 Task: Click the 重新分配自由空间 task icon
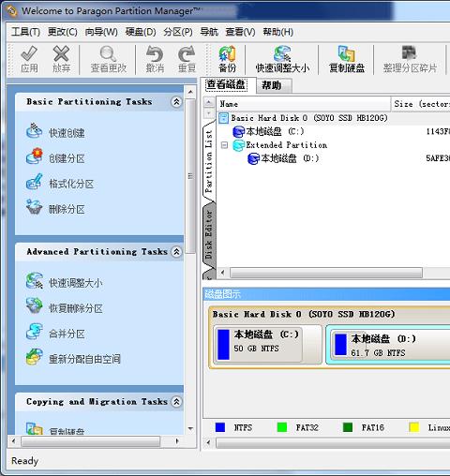34,357
